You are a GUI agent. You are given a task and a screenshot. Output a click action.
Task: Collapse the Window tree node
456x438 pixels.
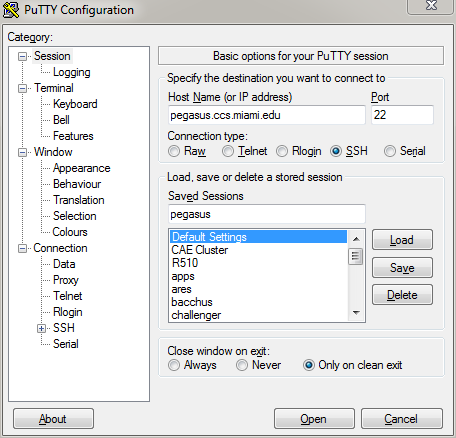[22, 152]
